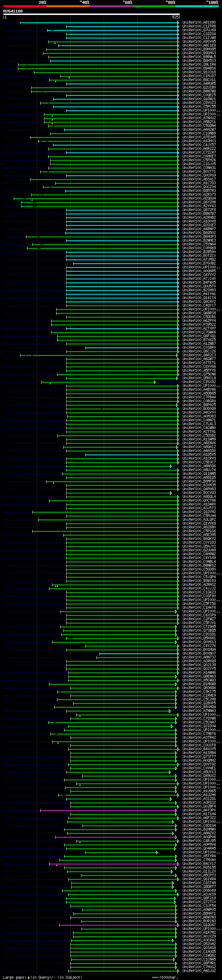Viewport: 222px width, 980px height.
Task: Click the cyan =100char. scale sample line
Action: (x=155, y=977)
